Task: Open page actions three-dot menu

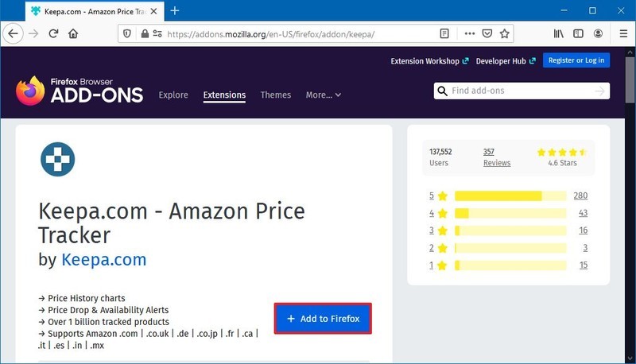Action: (x=470, y=33)
